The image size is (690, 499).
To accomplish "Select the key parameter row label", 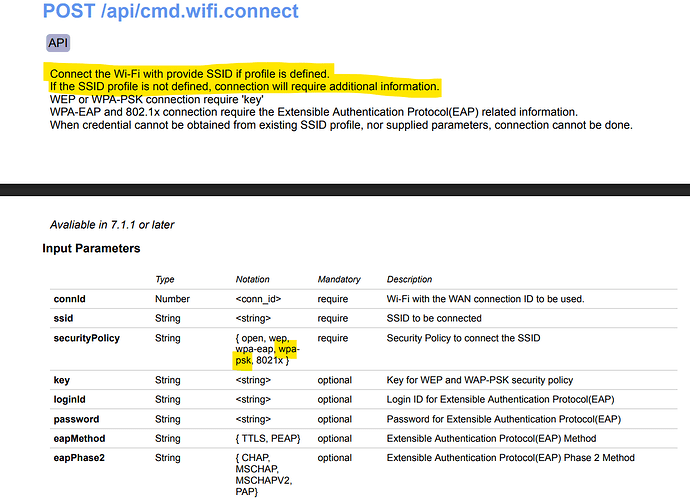I will 61,380.
